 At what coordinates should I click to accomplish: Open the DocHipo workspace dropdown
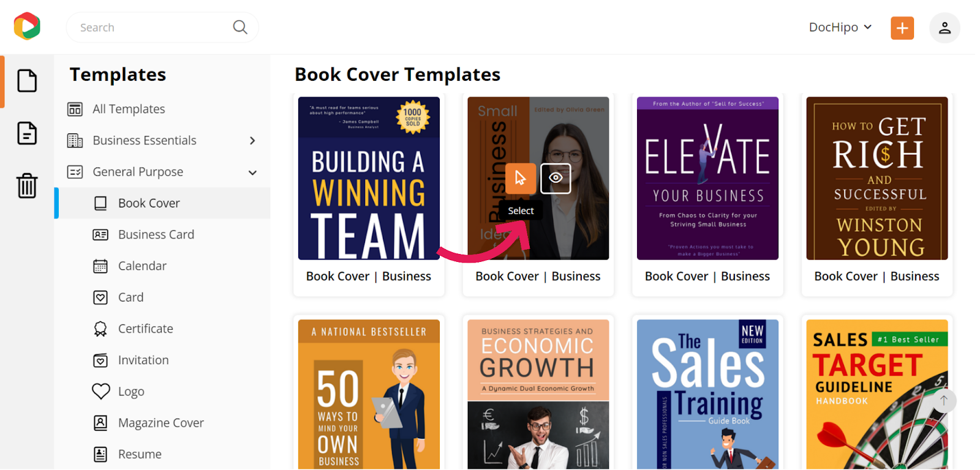pos(840,27)
